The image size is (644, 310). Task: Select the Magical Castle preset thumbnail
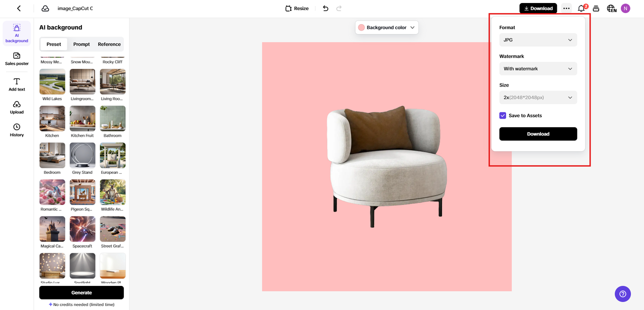(x=52, y=229)
